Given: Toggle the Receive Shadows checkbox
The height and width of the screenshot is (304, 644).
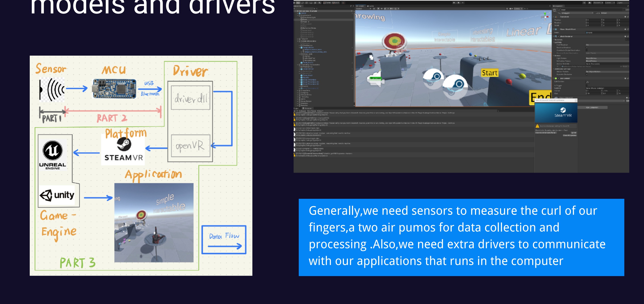Looking at the screenshot, I should 587,47.
